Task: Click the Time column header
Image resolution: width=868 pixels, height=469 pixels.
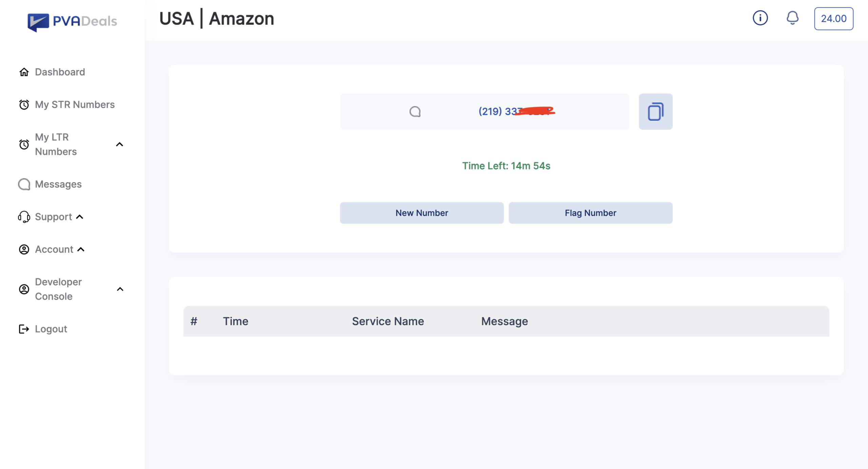Action: pos(236,321)
